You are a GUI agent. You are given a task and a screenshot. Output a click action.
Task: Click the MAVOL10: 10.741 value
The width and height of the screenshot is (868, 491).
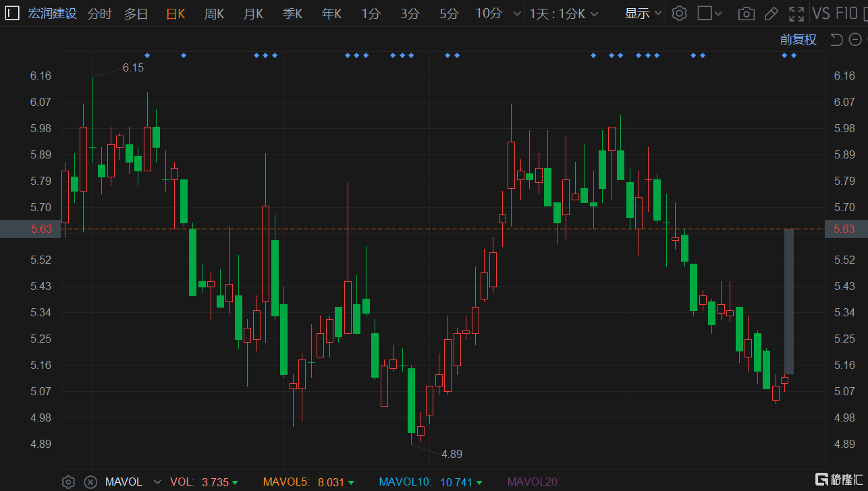click(x=430, y=482)
